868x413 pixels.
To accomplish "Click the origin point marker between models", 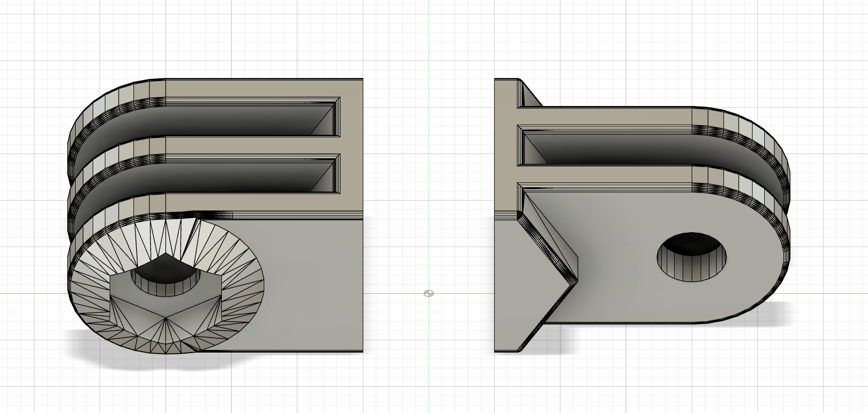I will tap(428, 293).
